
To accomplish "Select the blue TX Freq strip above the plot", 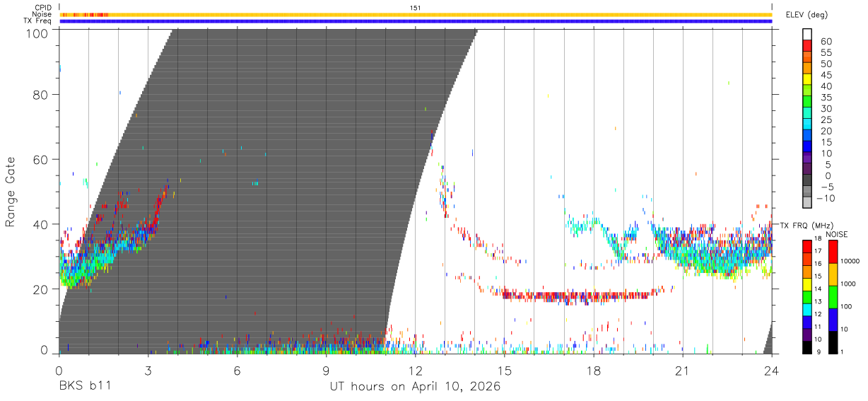I will (x=416, y=21).
